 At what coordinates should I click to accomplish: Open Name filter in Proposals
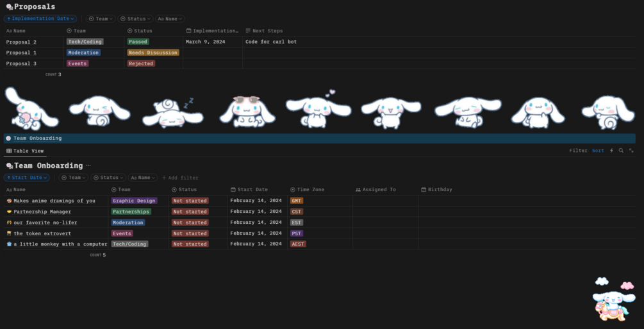point(170,19)
